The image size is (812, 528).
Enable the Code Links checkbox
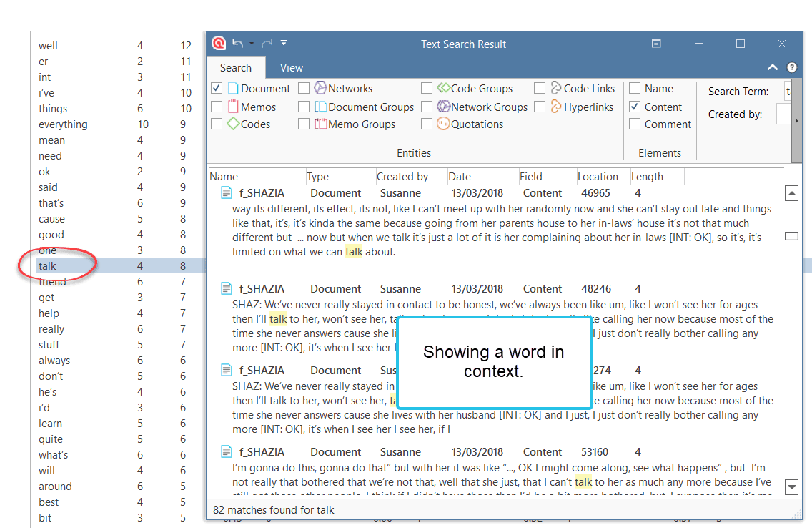click(540, 89)
